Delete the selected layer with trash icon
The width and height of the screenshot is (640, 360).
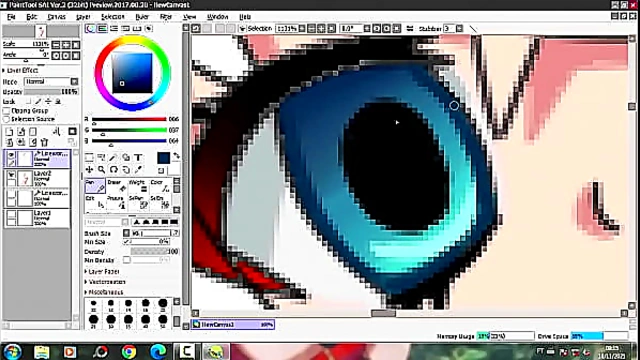44,142
